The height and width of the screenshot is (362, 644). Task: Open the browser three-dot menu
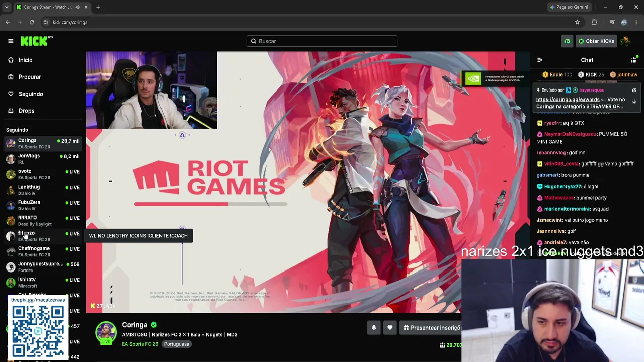pyautogui.click(x=636, y=22)
